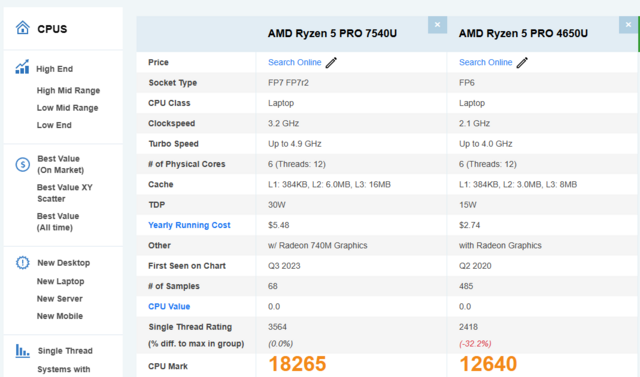Click the Single Thread bar chart icon
The height and width of the screenshot is (377, 640).
pyautogui.click(x=22, y=350)
